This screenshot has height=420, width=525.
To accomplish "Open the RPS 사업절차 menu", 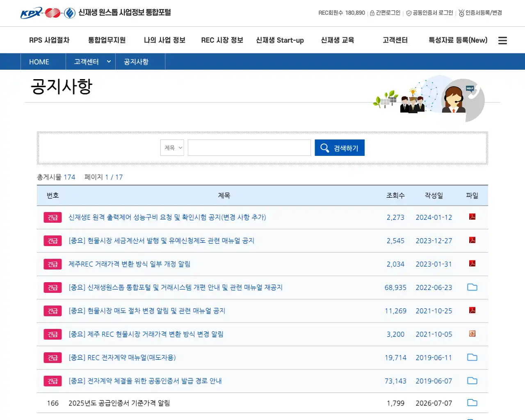I will pyautogui.click(x=49, y=40).
